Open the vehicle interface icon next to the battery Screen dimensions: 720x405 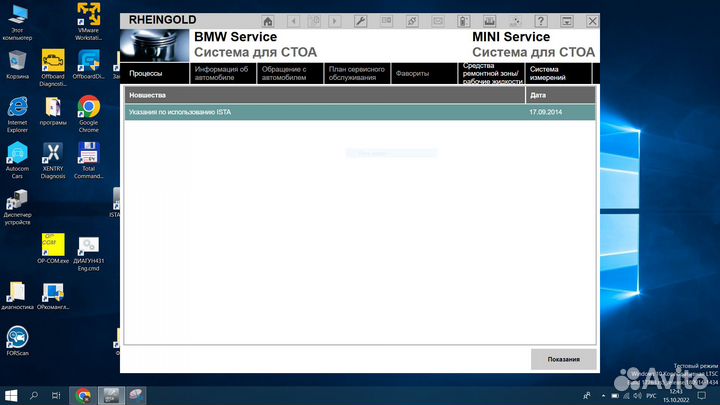pos(489,21)
